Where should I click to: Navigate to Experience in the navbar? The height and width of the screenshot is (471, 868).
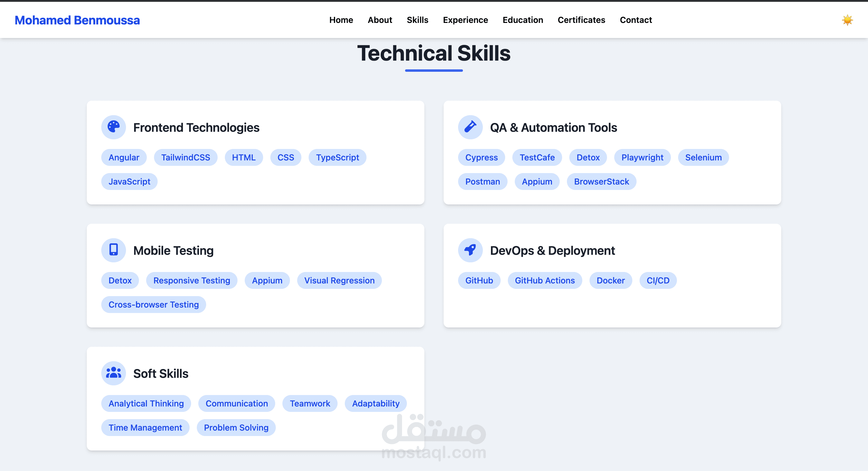[x=465, y=20]
